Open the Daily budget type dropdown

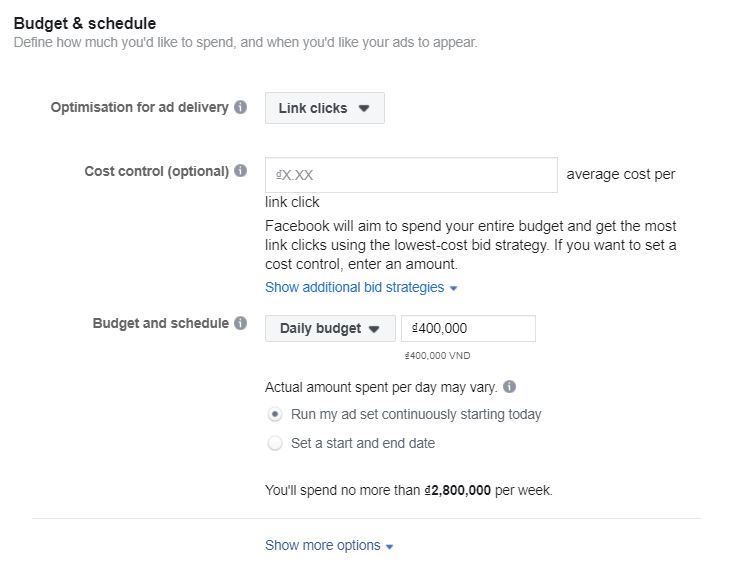click(x=330, y=328)
